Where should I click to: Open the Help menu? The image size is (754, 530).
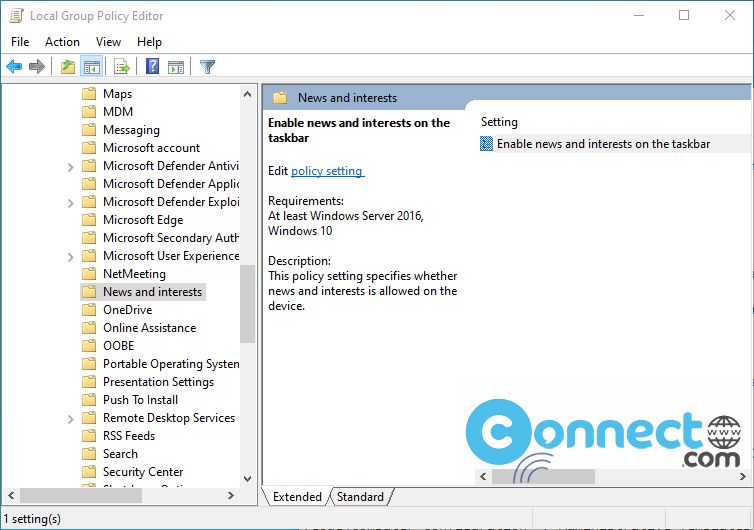pos(149,42)
